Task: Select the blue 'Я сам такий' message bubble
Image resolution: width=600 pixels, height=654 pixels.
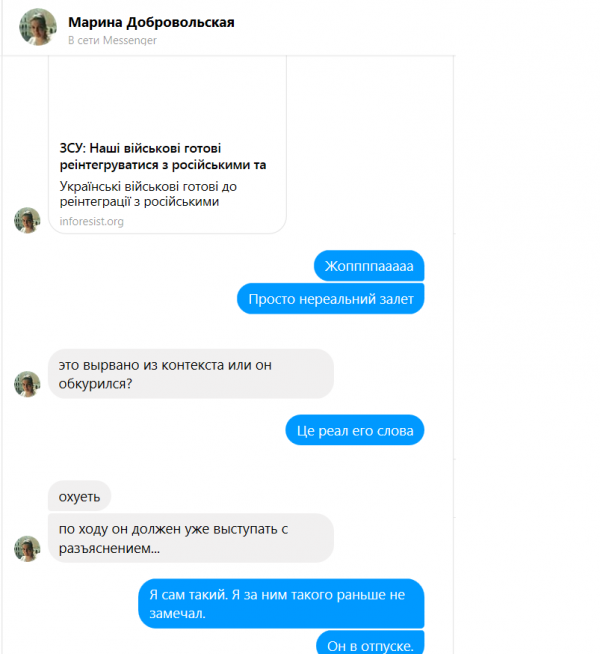Action: click(x=281, y=604)
